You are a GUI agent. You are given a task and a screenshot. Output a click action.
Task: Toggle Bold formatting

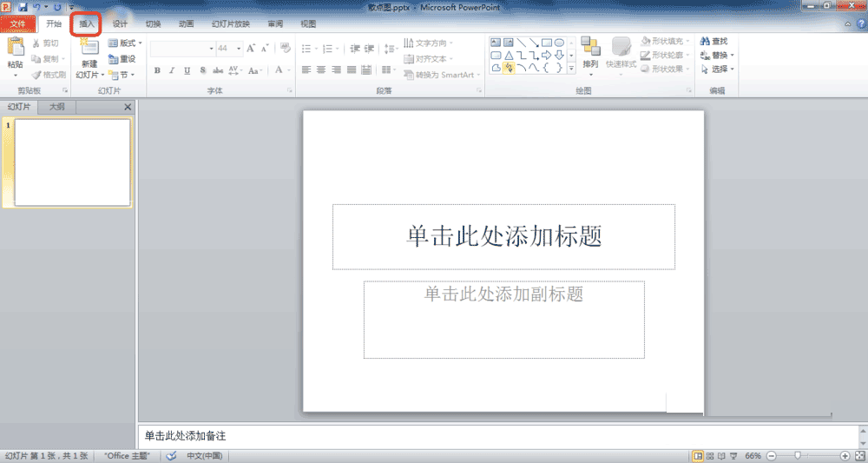(157, 70)
